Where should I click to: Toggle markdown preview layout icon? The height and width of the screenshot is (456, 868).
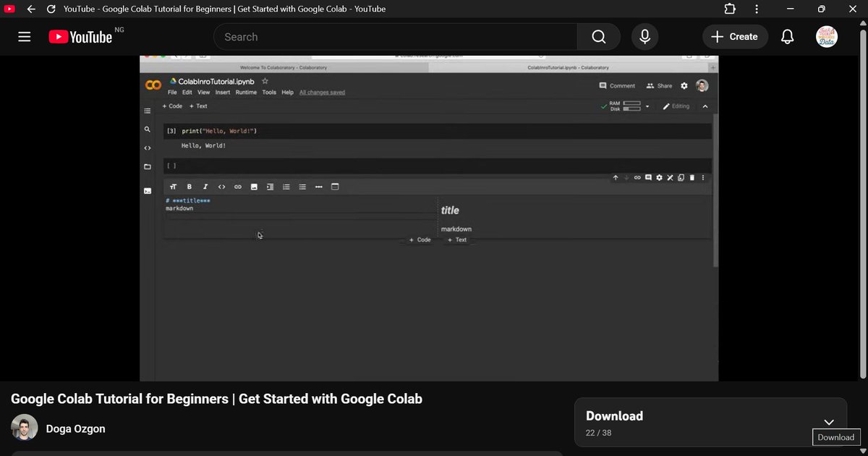tap(335, 187)
